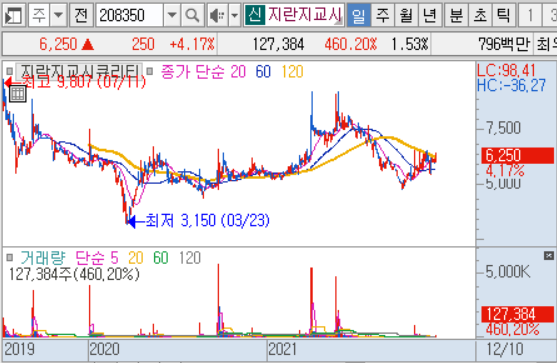Click the green 신 badge icon
This screenshot has width=557, height=363.
click(x=255, y=15)
